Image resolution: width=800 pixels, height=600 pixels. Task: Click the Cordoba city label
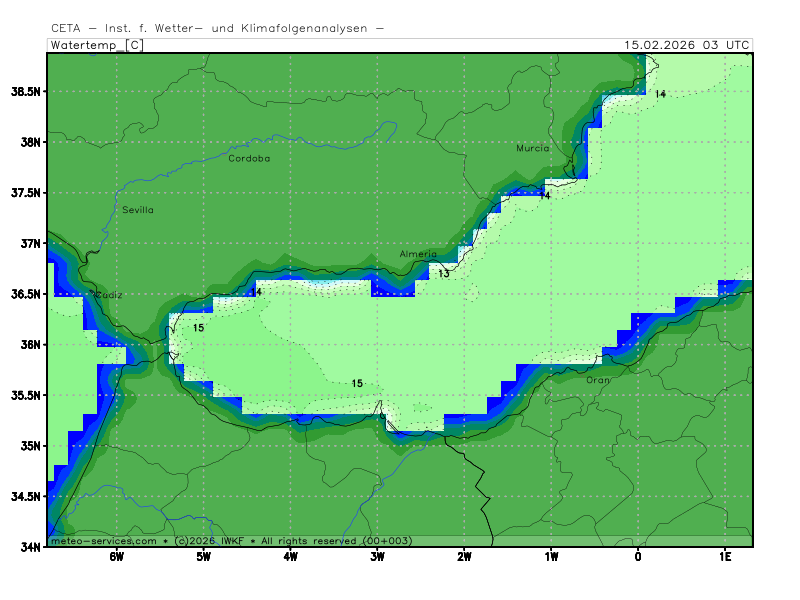click(x=249, y=158)
